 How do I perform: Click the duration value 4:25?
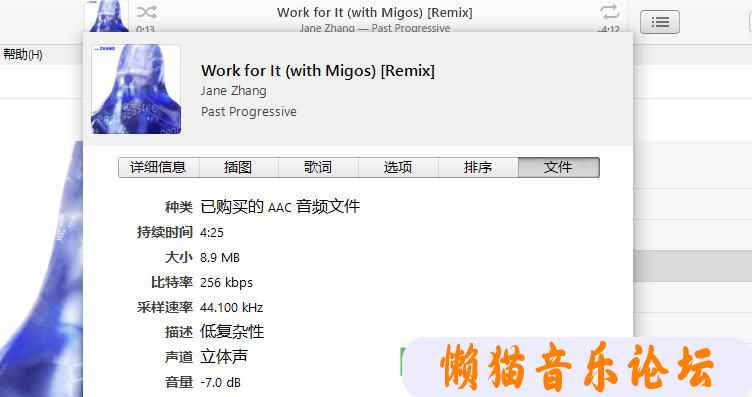[x=212, y=233]
